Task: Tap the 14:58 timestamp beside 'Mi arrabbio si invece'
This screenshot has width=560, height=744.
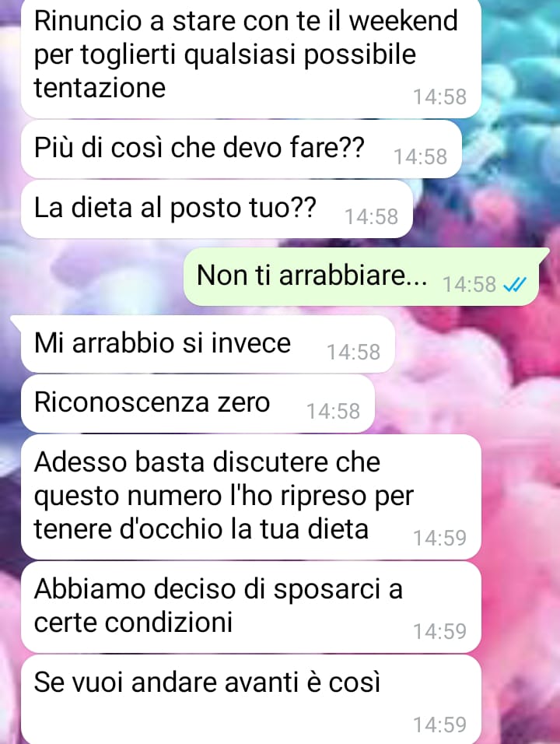Action: click(x=353, y=352)
